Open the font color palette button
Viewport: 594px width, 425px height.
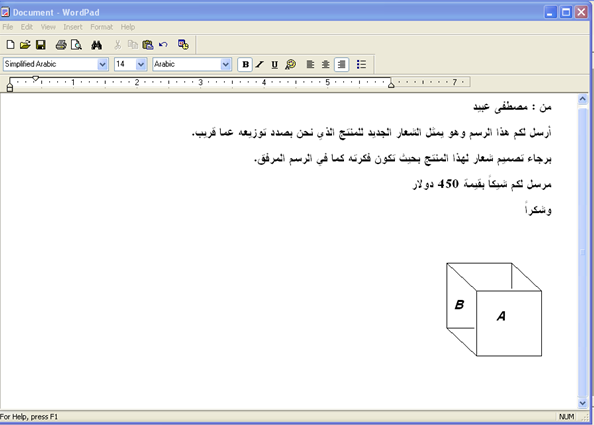tap(291, 64)
